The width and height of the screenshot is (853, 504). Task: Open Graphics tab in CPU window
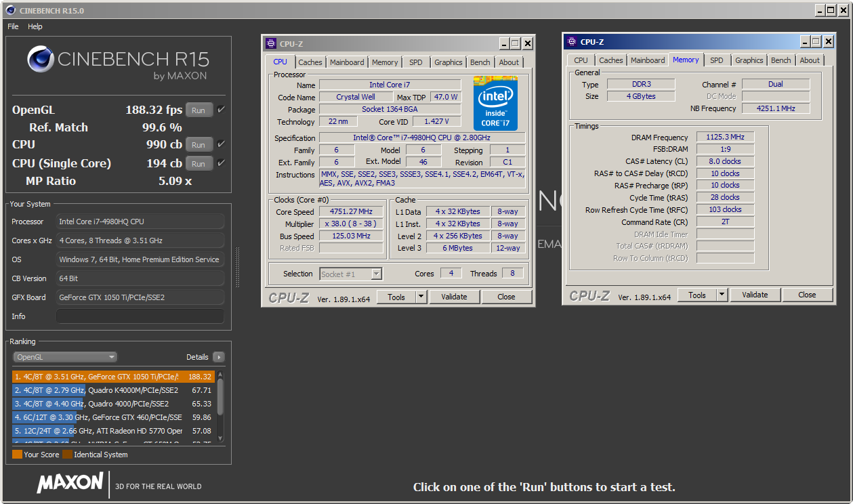[x=449, y=62]
